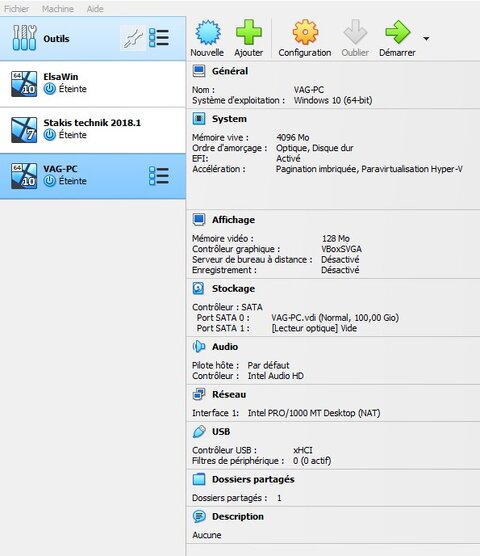Open the Aide menu

(95, 9)
